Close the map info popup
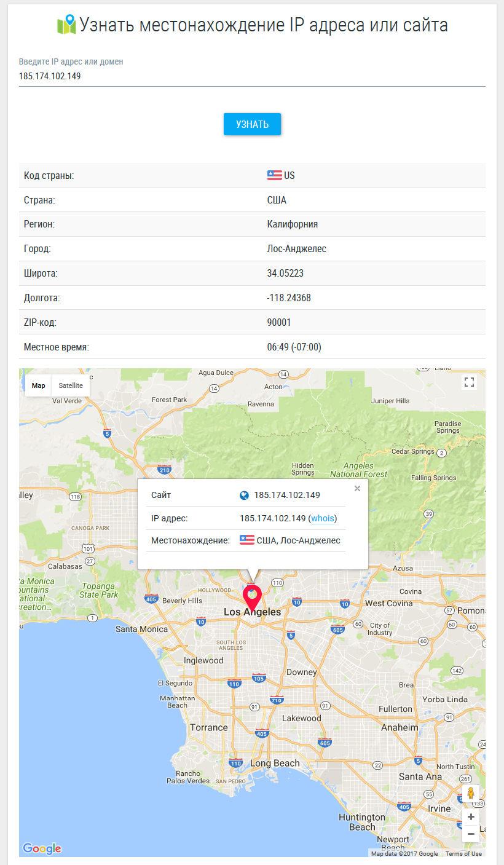504x865 pixels. coord(357,489)
